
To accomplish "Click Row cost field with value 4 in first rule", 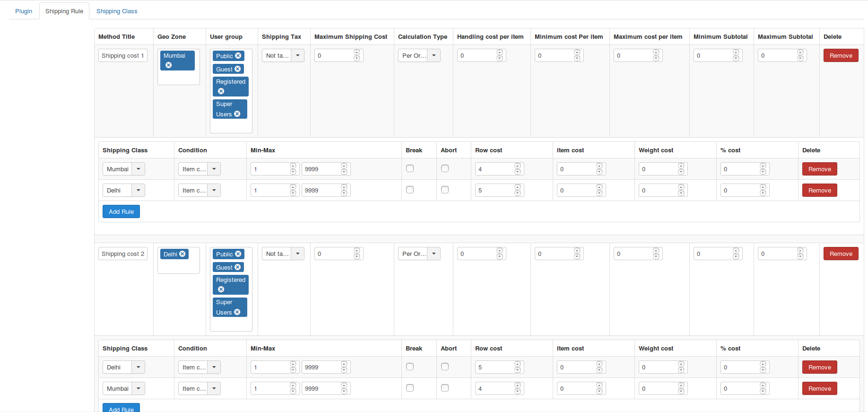I will coord(495,169).
